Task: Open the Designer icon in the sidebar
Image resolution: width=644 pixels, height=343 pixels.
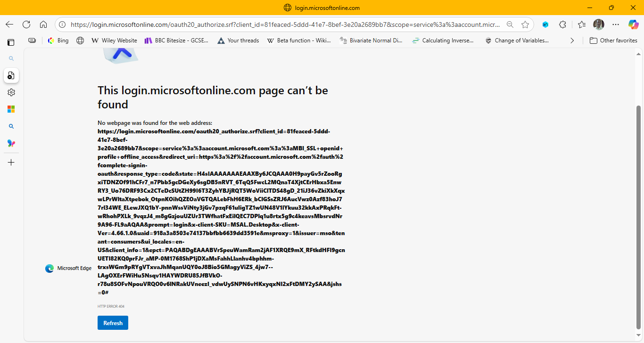Action: pos(11,143)
